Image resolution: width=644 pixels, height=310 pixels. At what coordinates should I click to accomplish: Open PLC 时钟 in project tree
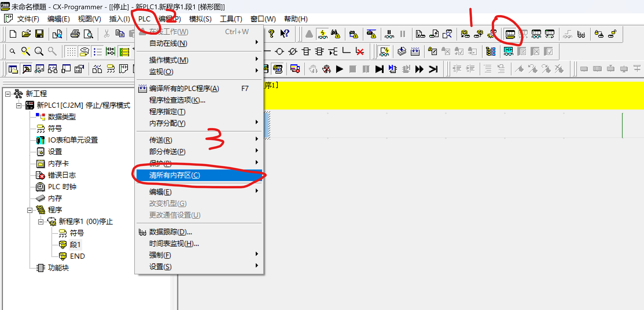click(62, 187)
